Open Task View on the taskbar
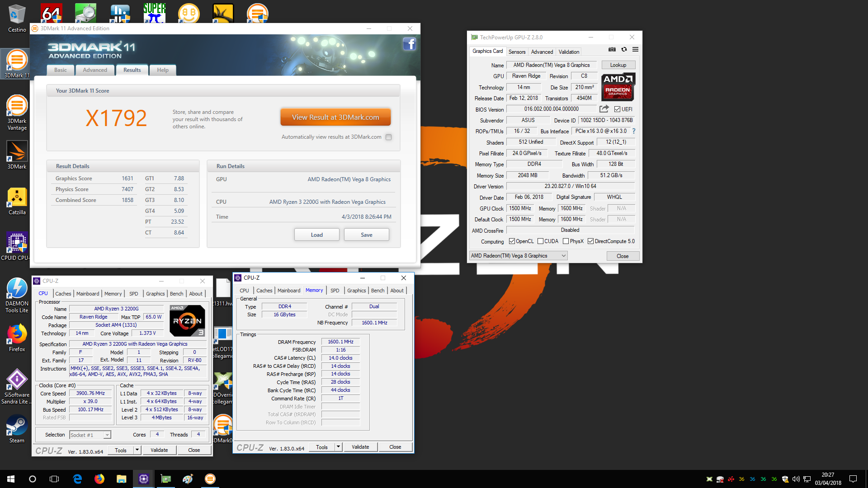Image resolution: width=868 pixels, height=488 pixels. pyautogui.click(x=54, y=479)
